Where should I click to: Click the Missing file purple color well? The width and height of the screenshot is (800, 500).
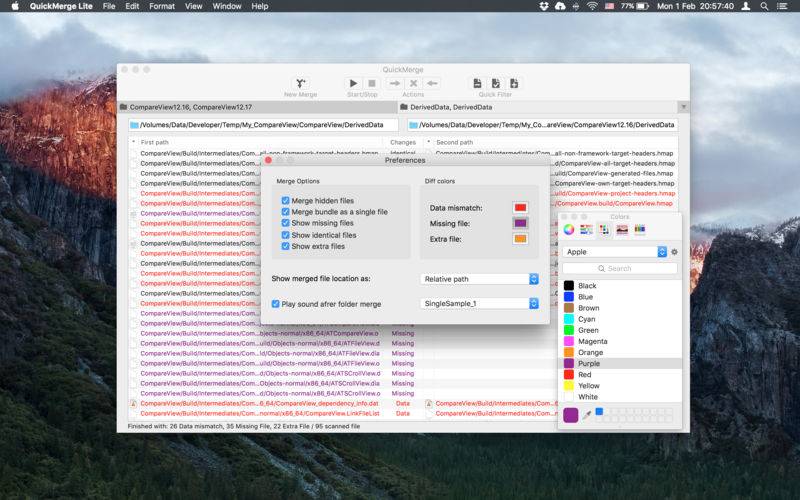pyautogui.click(x=520, y=223)
